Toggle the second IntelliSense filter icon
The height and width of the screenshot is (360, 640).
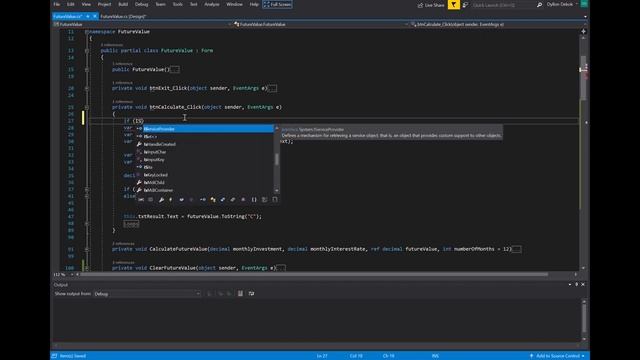coord(151,200)
